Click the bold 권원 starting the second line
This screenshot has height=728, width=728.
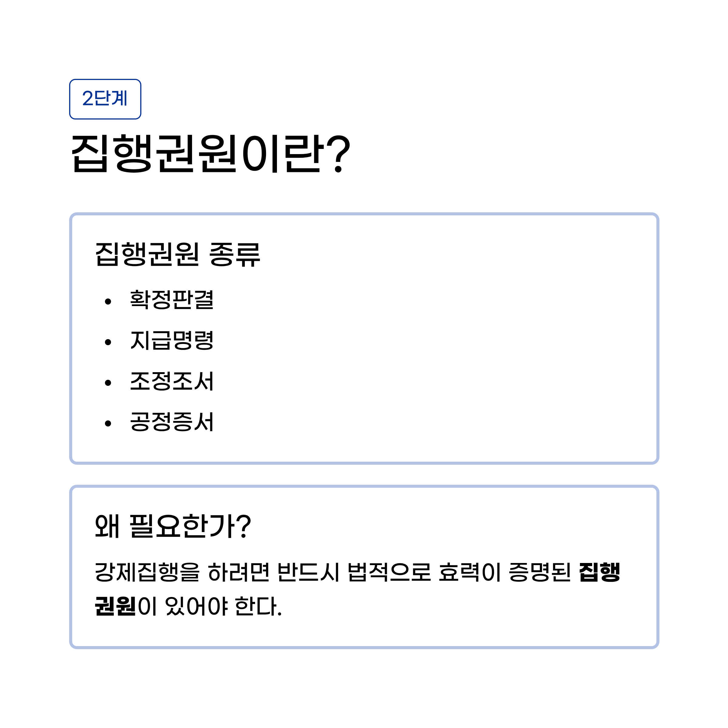point(115,606)
